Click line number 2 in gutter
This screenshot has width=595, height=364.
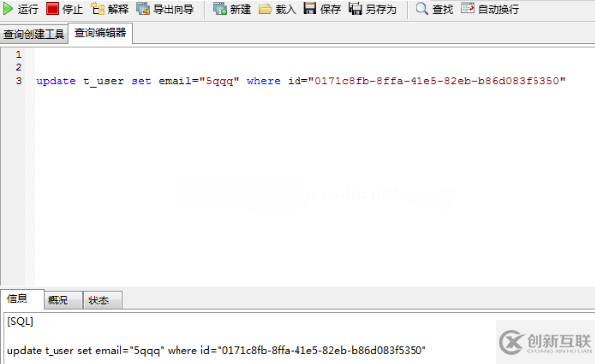point(18,68)
